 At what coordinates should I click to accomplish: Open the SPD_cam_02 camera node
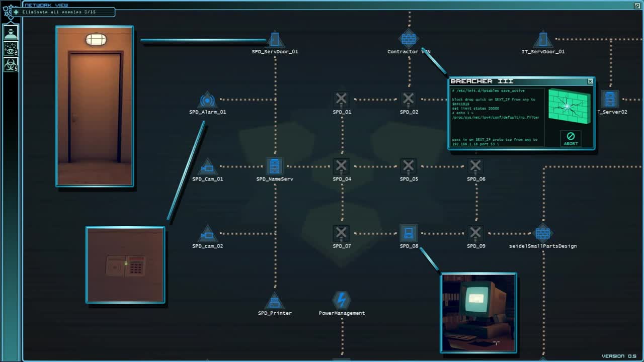tap(207, 234)
